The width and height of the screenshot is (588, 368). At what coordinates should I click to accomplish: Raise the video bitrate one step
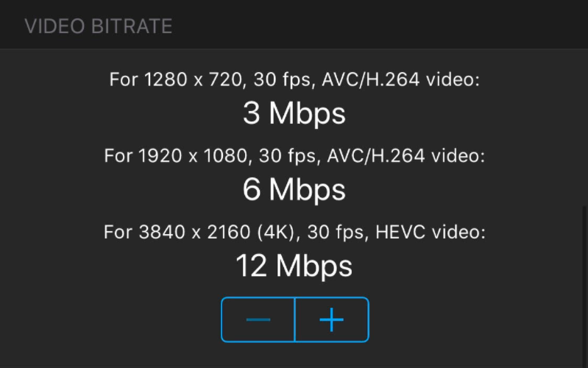click(x=331, y=319)
